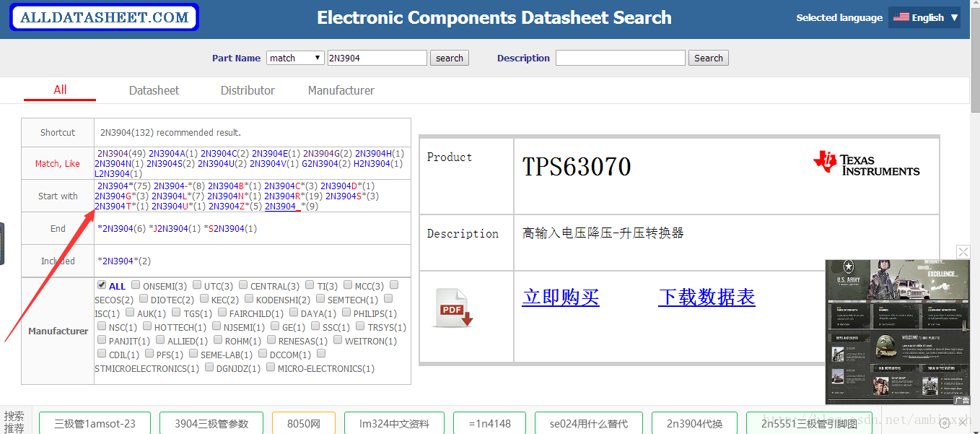Check the UTC(3) manufacturer checkbox
Screen dimensions: 980x434
point(197,285)
